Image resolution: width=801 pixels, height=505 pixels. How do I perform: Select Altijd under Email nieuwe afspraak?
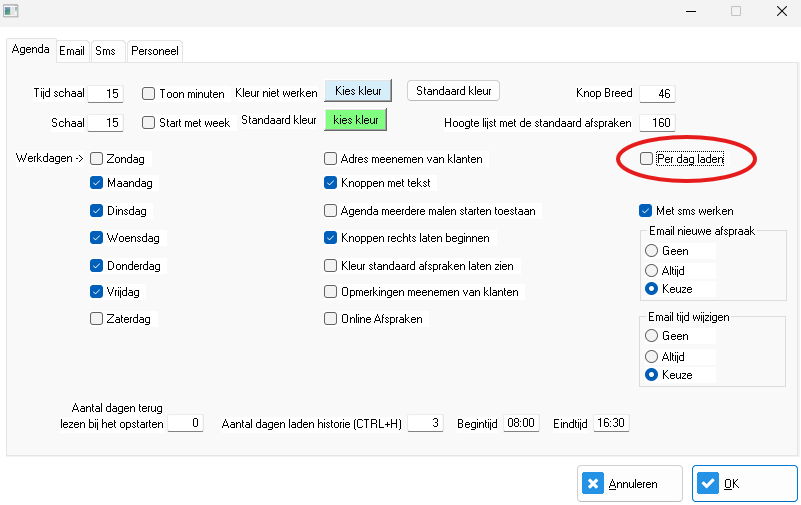[x=652, y=270]
